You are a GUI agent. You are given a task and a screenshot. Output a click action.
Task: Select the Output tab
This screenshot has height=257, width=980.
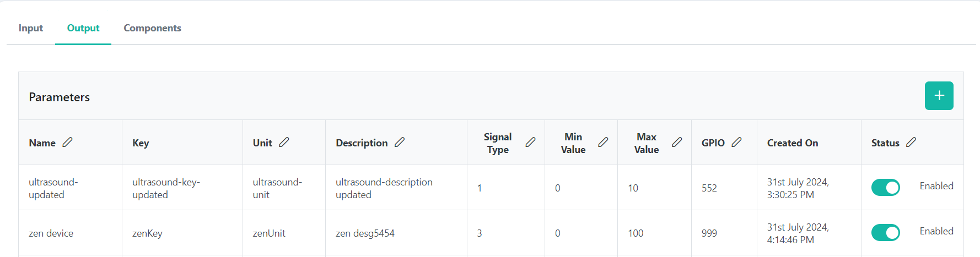83,28
